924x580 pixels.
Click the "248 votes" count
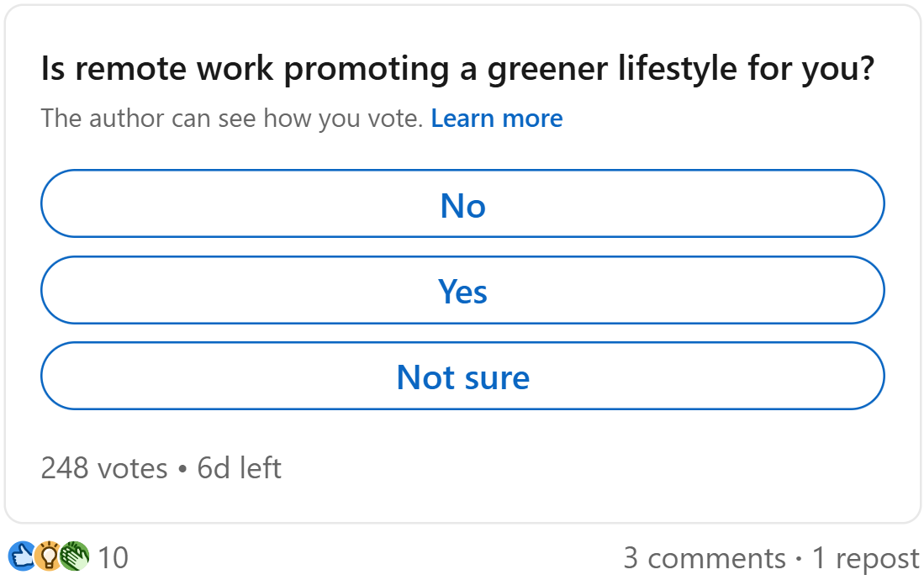(x=104, y=467)
